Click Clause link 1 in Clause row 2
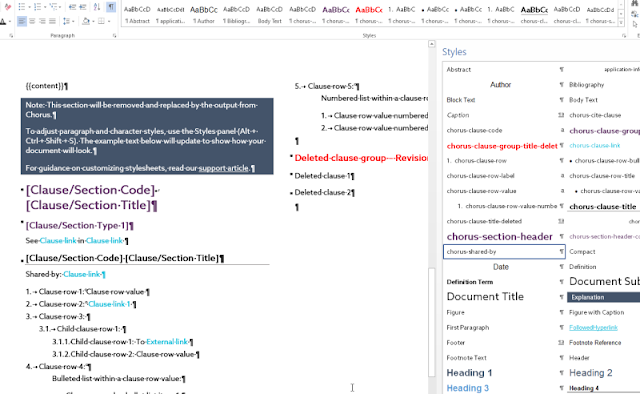Image resolution: width=640 pixels, height=394 pixels. [109, 304]
